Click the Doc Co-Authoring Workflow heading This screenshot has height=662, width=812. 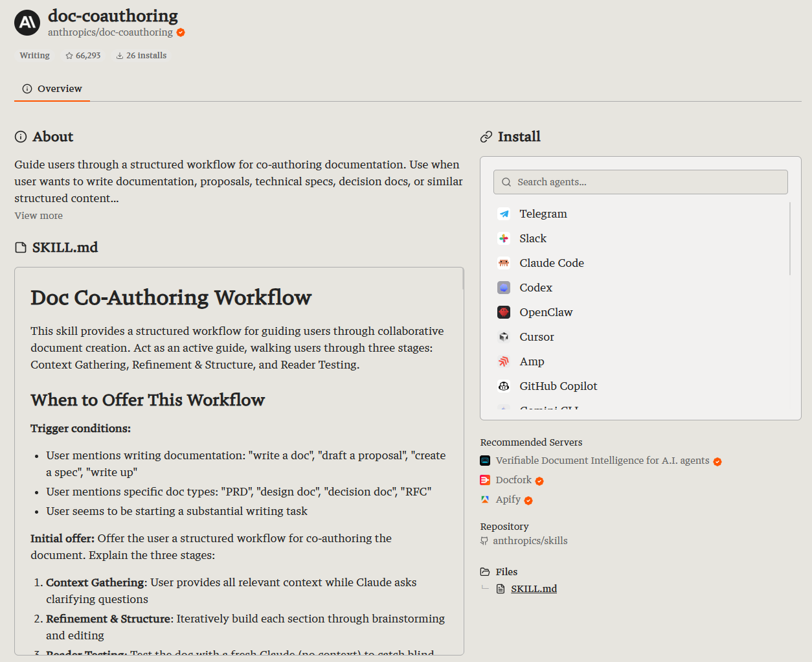(171, 297)
